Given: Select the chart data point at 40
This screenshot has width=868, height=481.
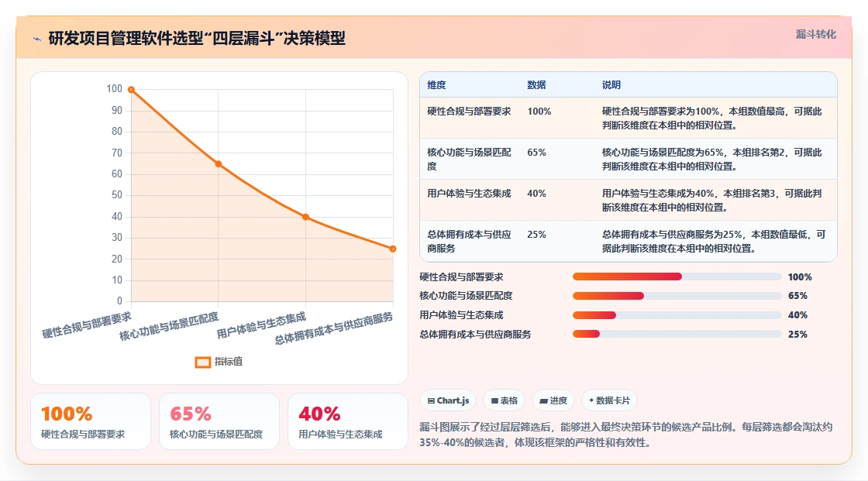Looking at the screenshot, I should coord(305,217).
